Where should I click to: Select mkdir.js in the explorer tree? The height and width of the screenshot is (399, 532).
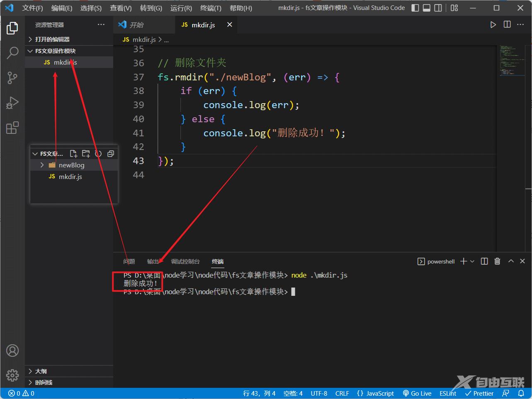pos(69,62)
